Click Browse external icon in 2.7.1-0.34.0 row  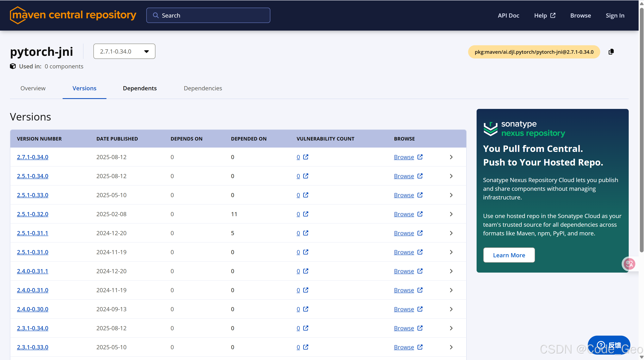click(x=420, y=157)
